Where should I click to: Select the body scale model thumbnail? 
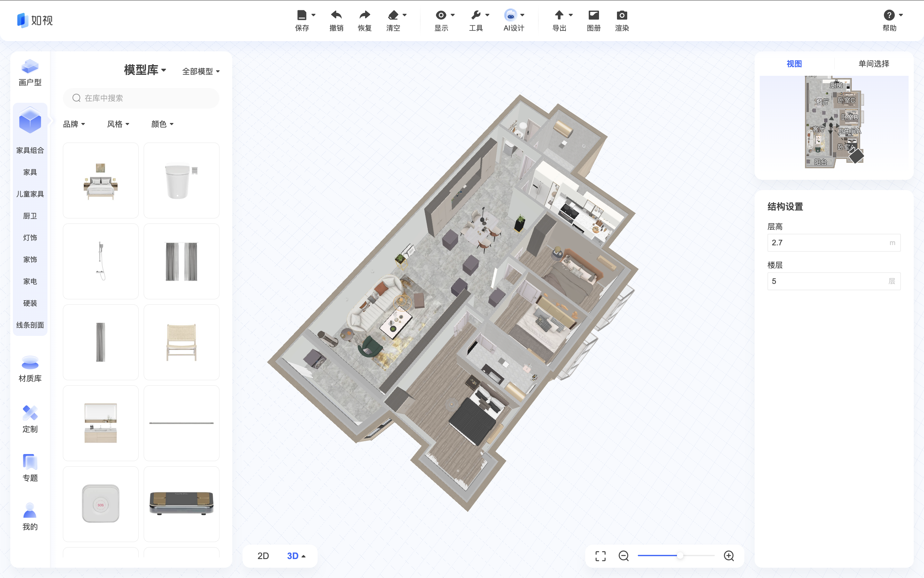point(181,504)
